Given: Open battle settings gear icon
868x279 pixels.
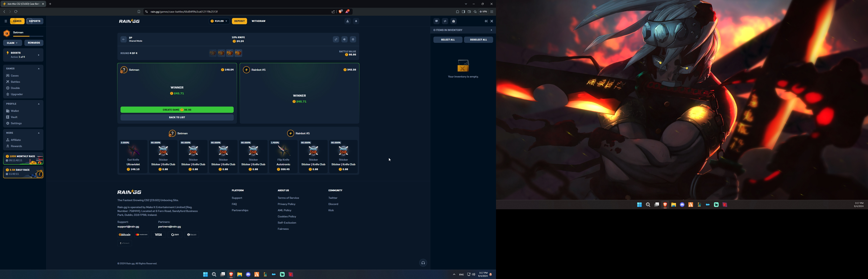Looking at the screenshot, I should (353, 39).
